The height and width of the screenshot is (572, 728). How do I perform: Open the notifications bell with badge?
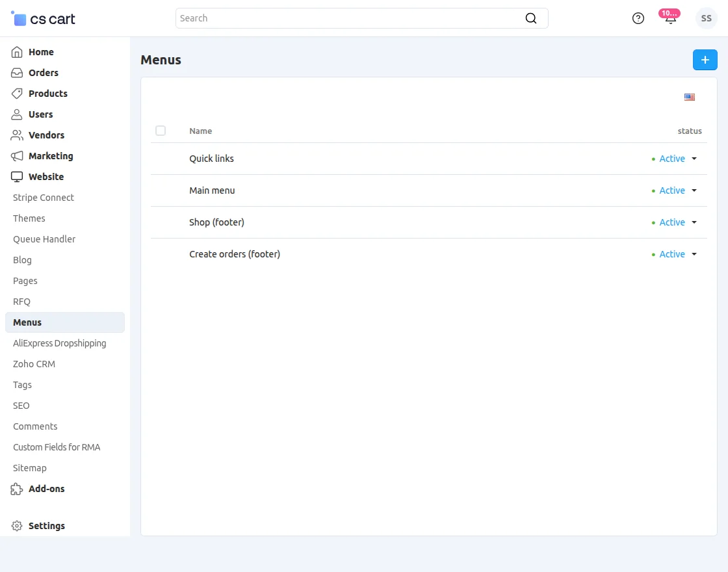[x=670, y=18]
